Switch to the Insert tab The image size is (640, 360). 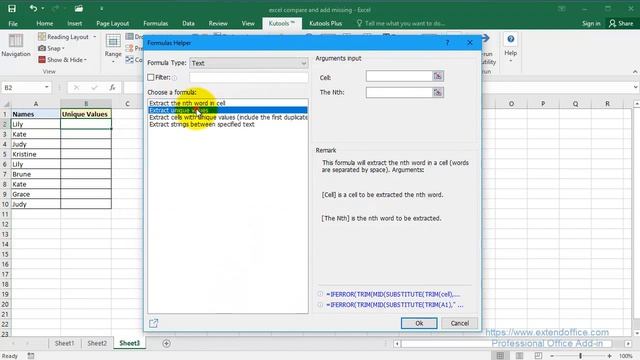tap(74, 23)
